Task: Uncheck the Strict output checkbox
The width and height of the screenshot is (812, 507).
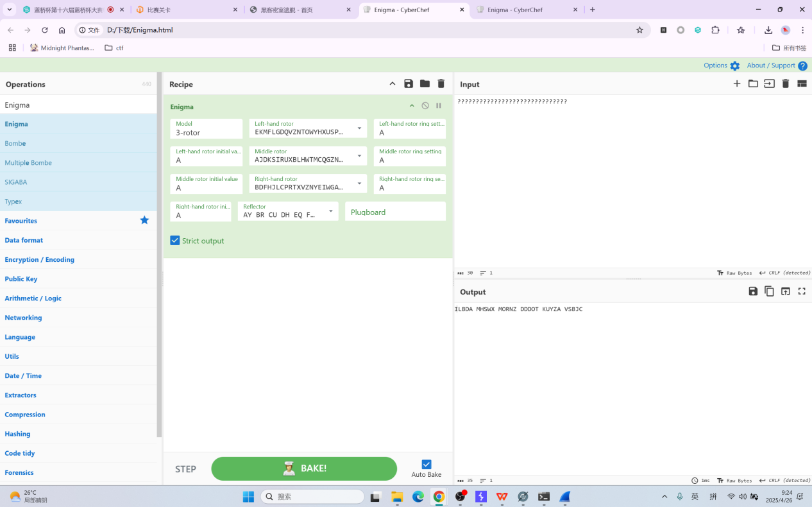Action: point(175,241)
